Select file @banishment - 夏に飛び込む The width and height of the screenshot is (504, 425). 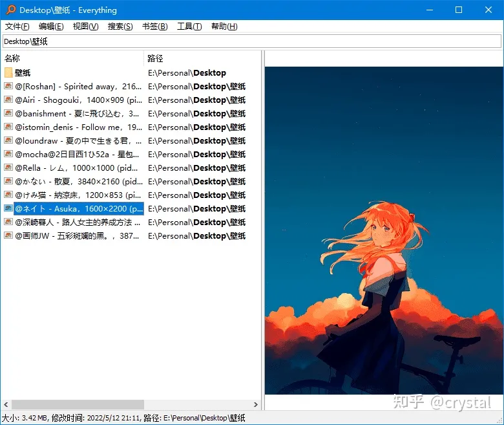tap(77, 114)
